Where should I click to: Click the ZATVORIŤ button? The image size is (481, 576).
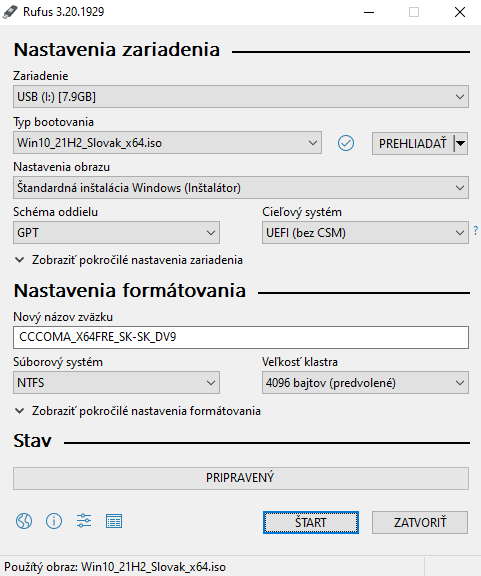pyautogui.click(x=420, y=522)
